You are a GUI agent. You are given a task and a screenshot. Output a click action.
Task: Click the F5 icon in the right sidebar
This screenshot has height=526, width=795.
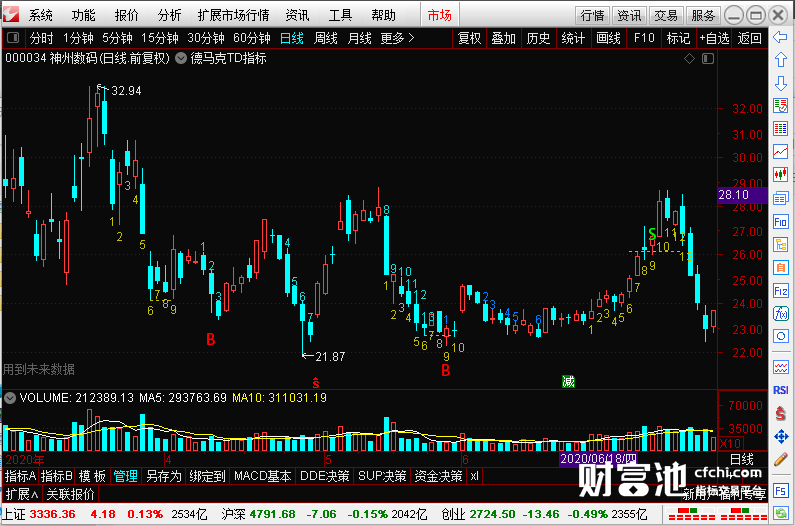coord(780,490)
